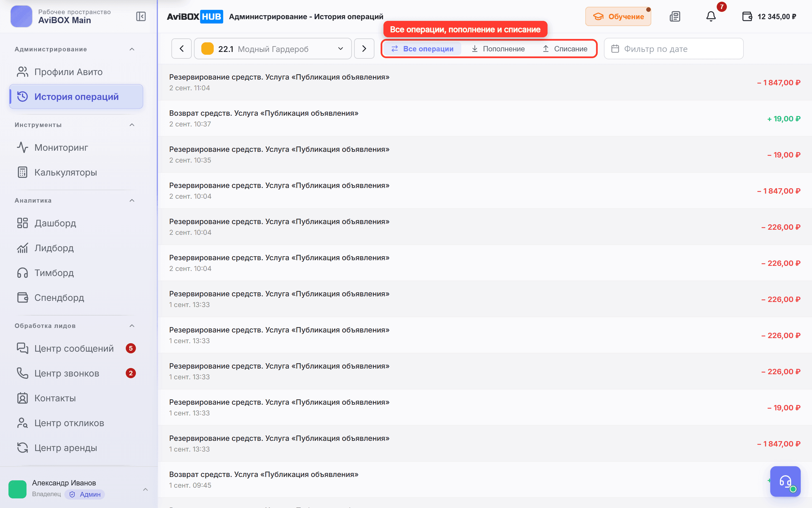Click the Обучение training button
This screenshot has width=812, height=508.
pyautogui.click(x=618, y=16)
